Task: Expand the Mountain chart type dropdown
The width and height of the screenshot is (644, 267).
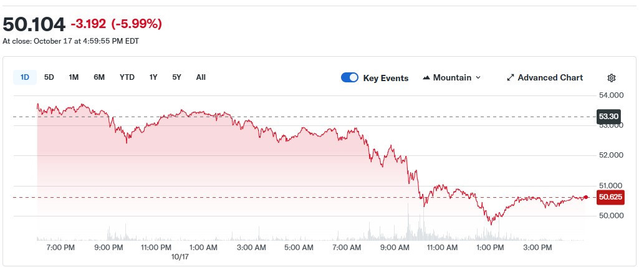Action: pos(478,78)
